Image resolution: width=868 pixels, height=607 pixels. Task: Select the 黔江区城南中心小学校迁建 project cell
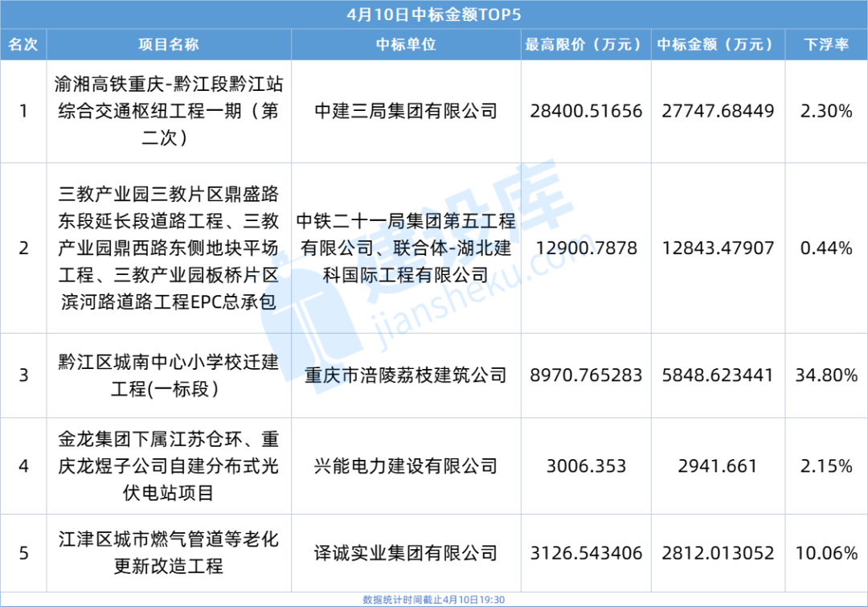click(x=168, y=375)
